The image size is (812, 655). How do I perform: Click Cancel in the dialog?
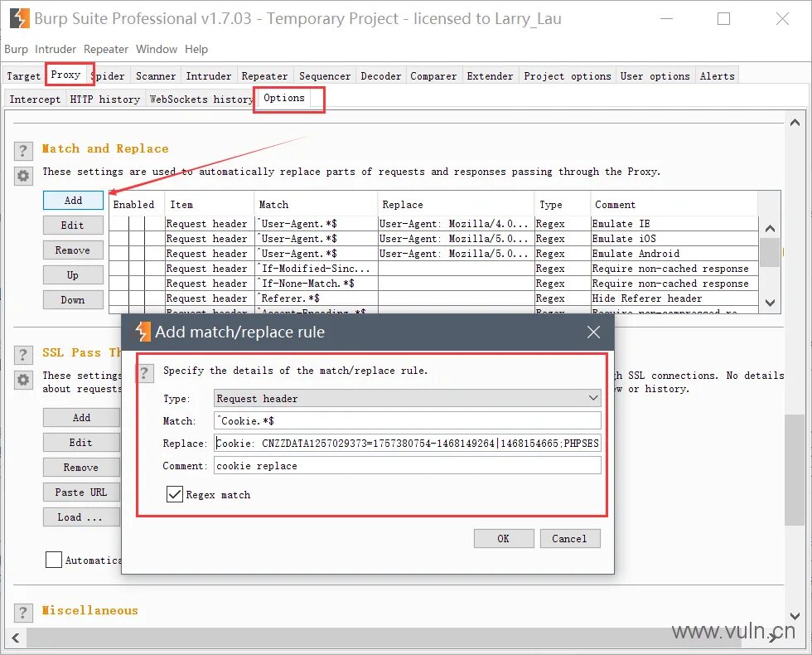click(570, 538)
